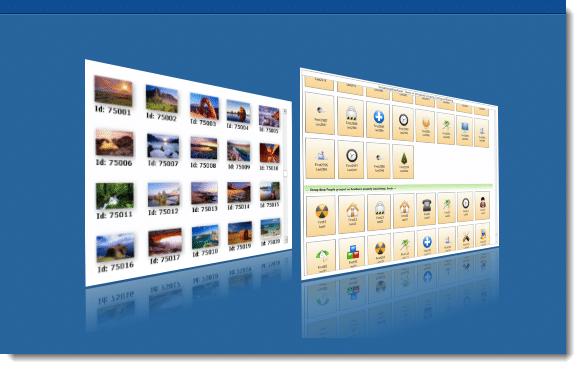This screenshot has height=369, width=581.
Task: Click the orange shield icon tile
Action: point(426,125)
